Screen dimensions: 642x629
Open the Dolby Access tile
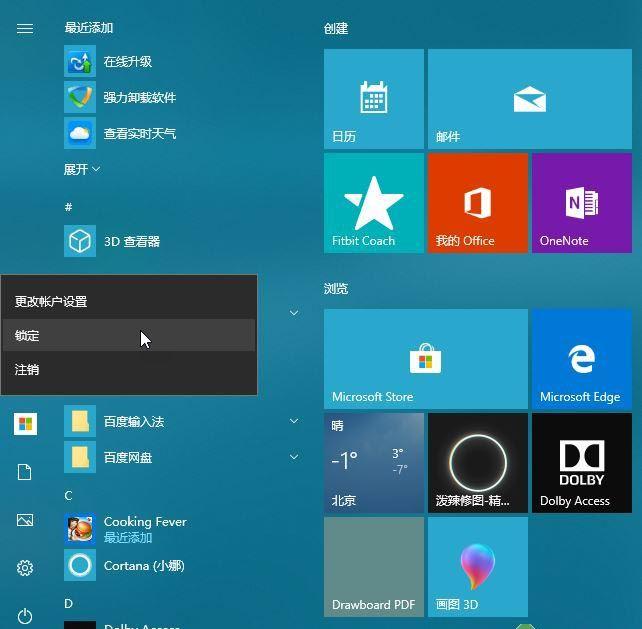point(582,463)
